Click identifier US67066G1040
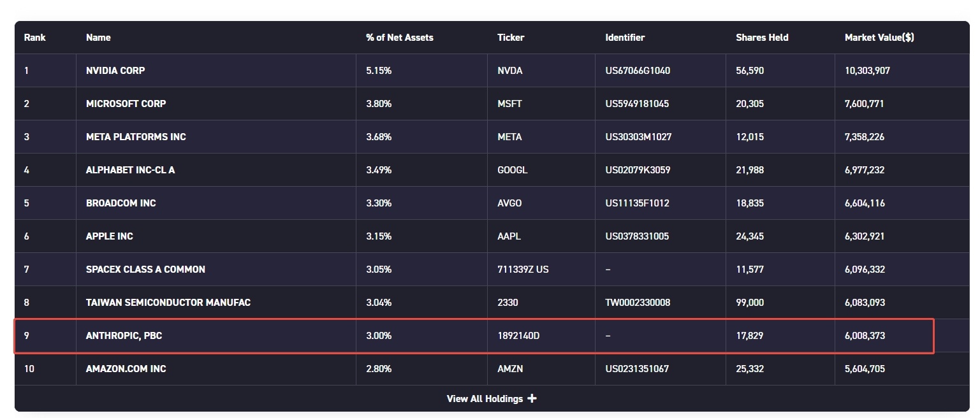The height and width of the screenshot is (418, 980). coord(638,71)
